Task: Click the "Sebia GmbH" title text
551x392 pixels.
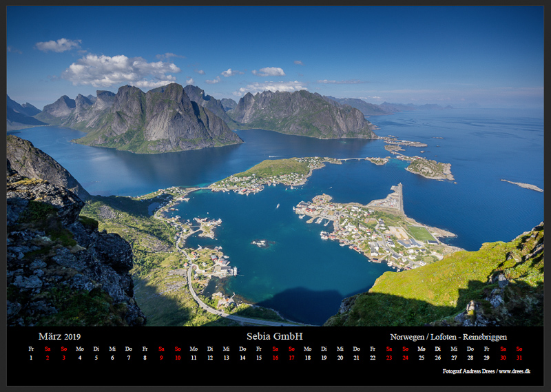Action: coord(274,336)
